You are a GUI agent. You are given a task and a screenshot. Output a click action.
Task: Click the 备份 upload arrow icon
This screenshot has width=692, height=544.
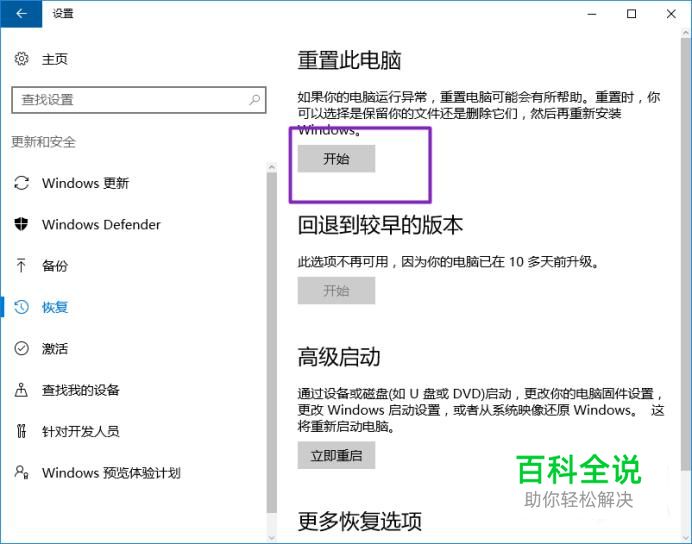[x=21, y=265]
